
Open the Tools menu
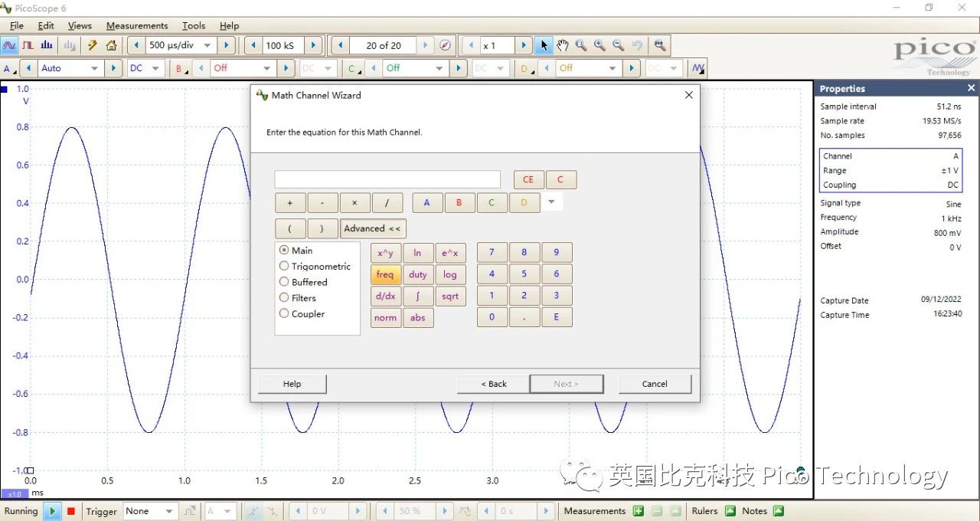point(193,26)
